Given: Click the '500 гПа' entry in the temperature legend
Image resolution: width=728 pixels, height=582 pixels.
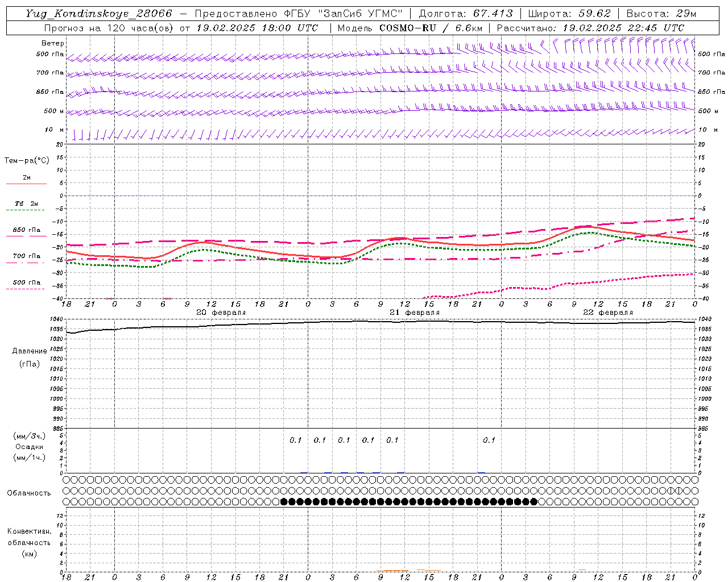Looking at the screenshot, I should pos(27,282).
